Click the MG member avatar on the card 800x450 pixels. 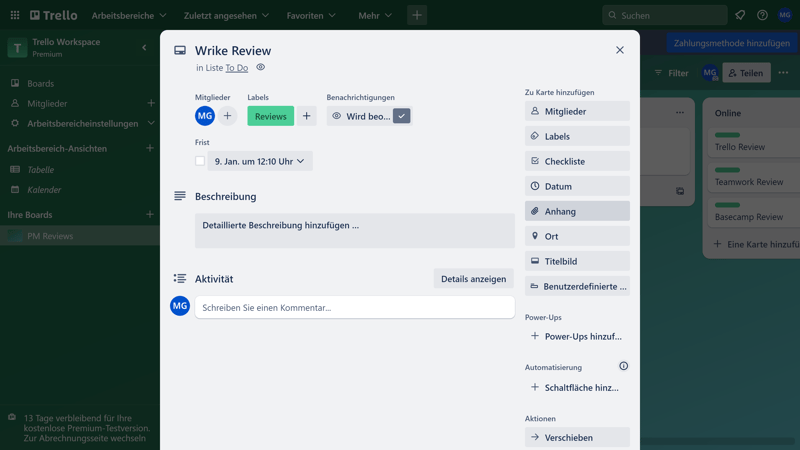[205, 116]
